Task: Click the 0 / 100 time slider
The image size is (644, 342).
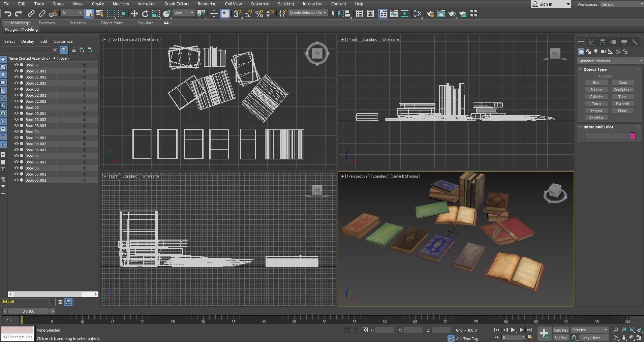Action: click(x=29, y=311)
